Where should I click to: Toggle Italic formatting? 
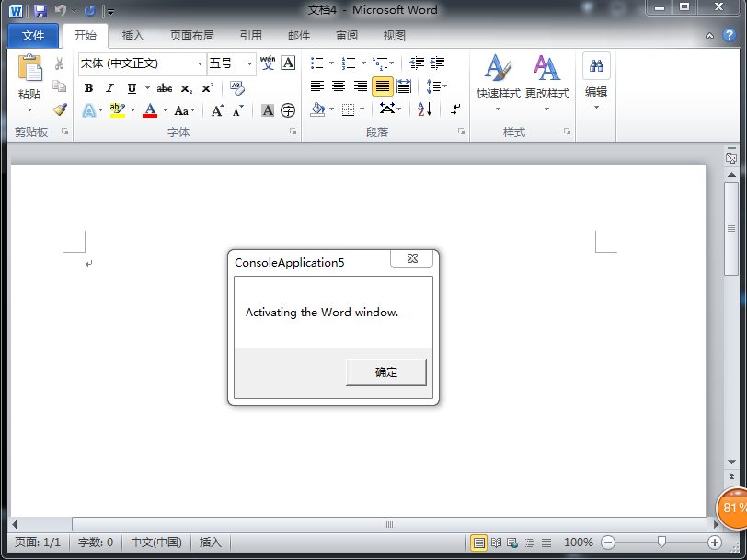(x=110, y=88)
